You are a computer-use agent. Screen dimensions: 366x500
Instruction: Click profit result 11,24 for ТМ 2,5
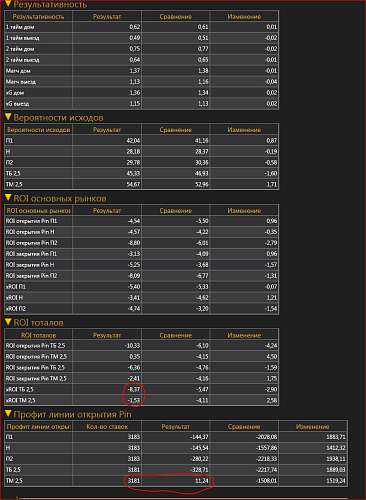pyautogui.click(x=202, y=481)
